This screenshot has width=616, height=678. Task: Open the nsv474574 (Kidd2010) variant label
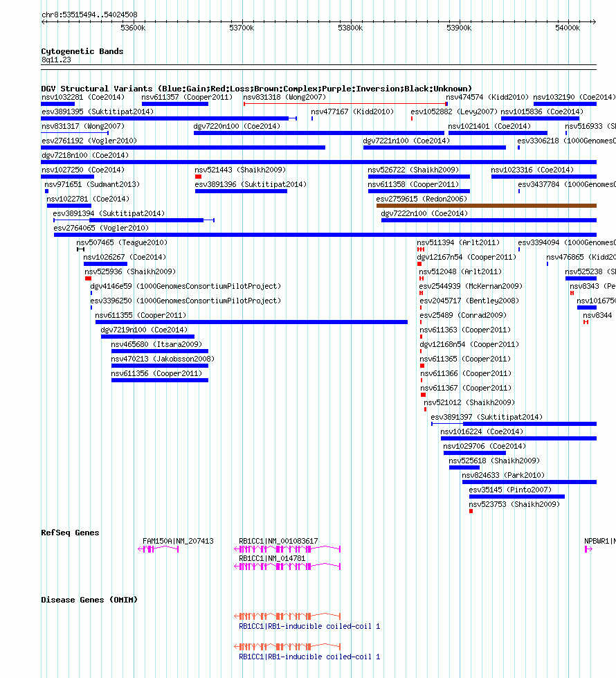pyautogui.click(x=487, y=97)
